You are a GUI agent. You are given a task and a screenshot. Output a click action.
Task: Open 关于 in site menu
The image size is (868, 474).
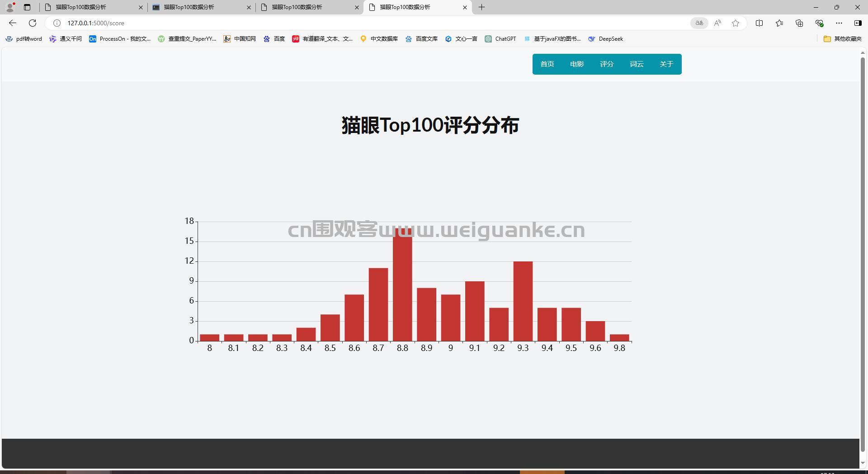click(666, 64)
